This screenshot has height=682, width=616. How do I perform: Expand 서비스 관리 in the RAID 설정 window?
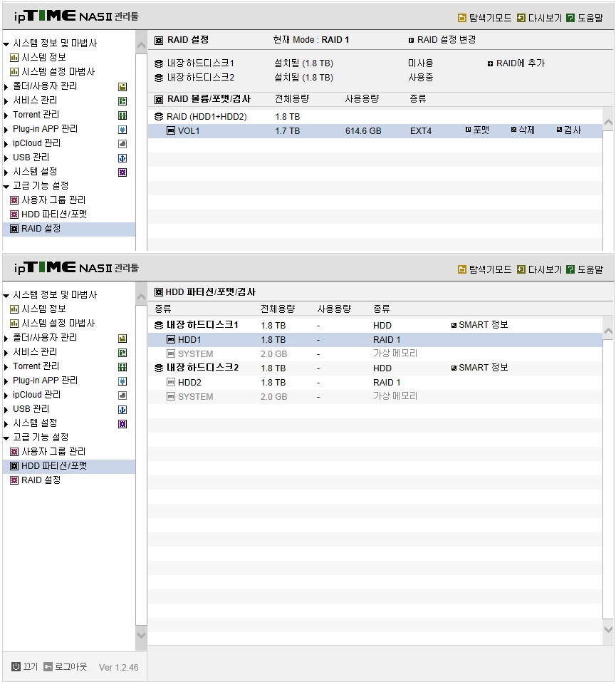(x=6, y=101)
